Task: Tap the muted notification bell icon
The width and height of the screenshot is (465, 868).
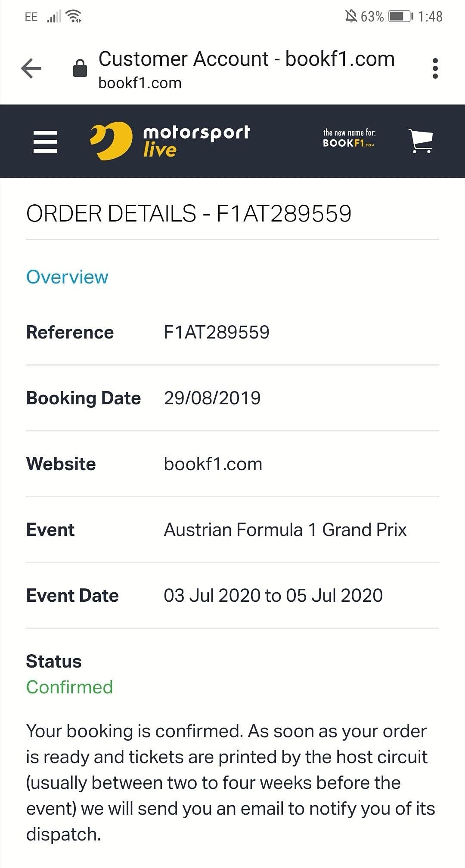Action: click(351, 16)
